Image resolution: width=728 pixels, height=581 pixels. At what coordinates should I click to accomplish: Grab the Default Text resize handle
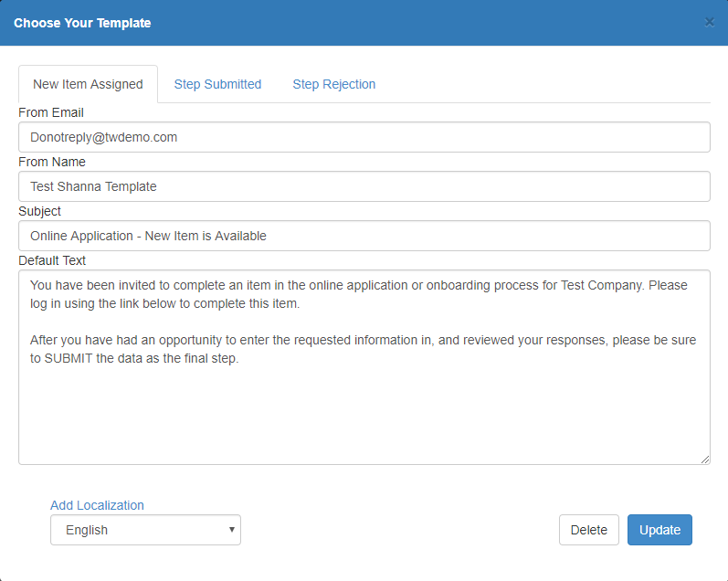coord(705,460)
